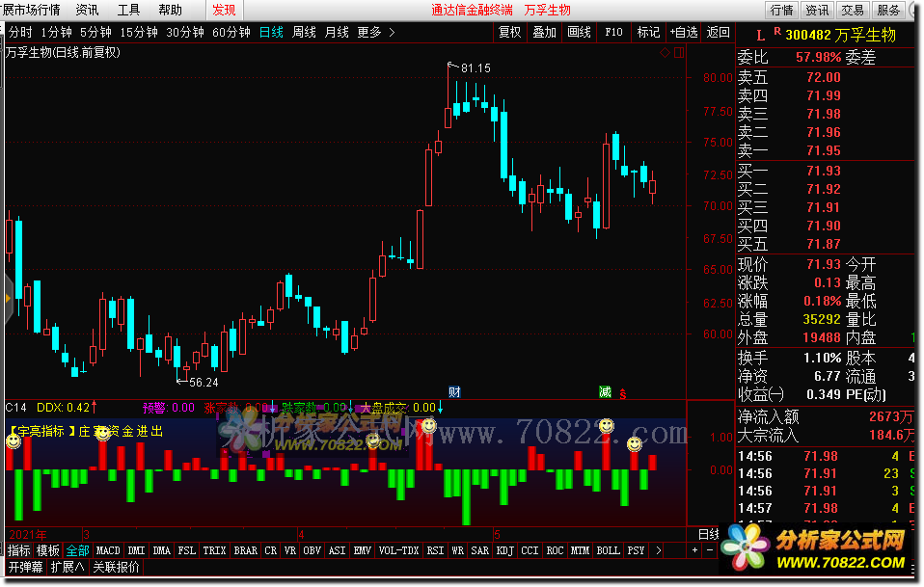Click the 【宇亮指标】庄家资金进出 indicator label
Screen dimensions: 924x587
(x=86, y=432)
